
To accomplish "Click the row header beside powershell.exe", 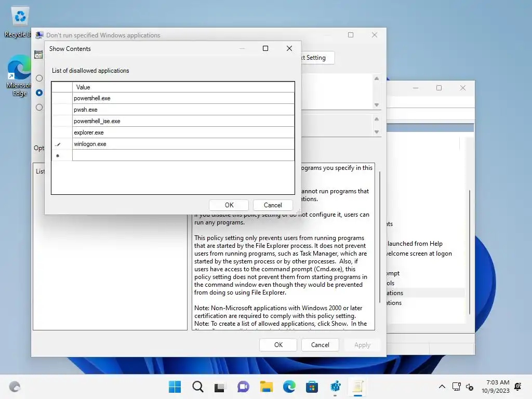I will coord(62,98).
